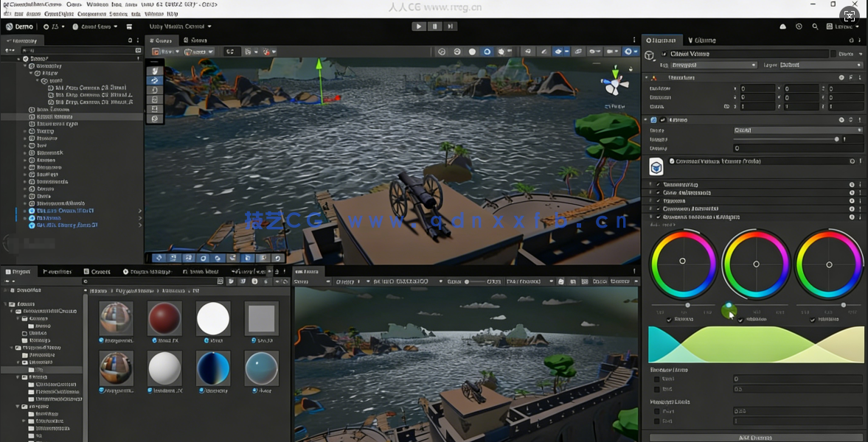Click the orientation gizmo in the Scene view
868x442 pixels.
(x=614, y=85)
